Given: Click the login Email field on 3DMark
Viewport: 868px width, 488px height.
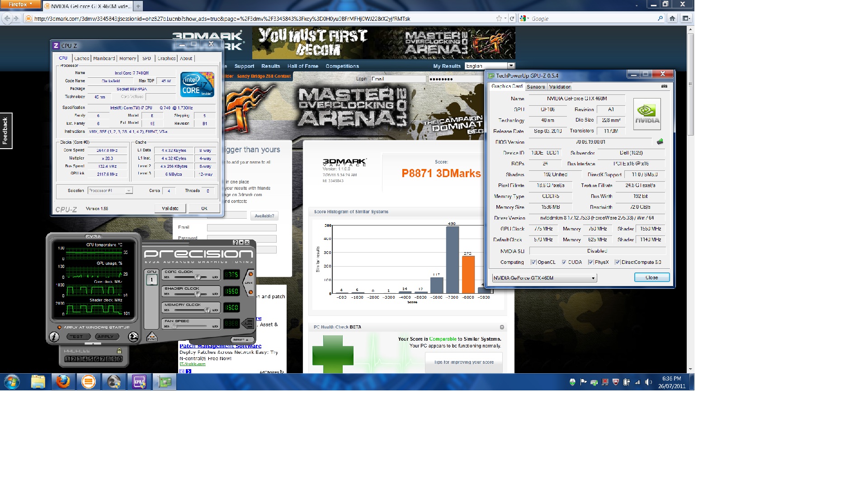Looking at the screenshot, I should 398,79.
